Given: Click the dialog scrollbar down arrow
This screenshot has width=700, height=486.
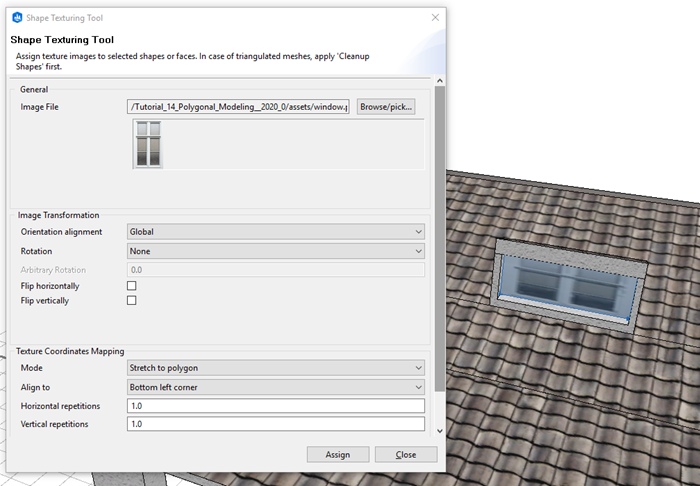Looking at the screenshot, I should click(x=440, y=431).
